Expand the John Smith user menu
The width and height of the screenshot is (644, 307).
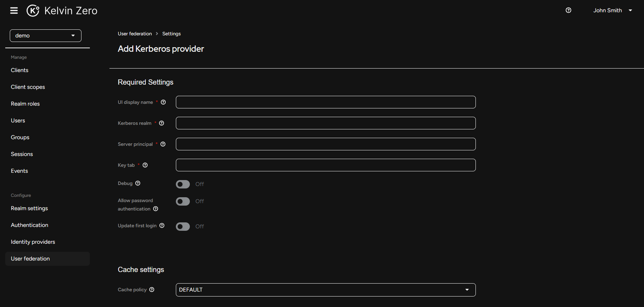coord(613,10)
